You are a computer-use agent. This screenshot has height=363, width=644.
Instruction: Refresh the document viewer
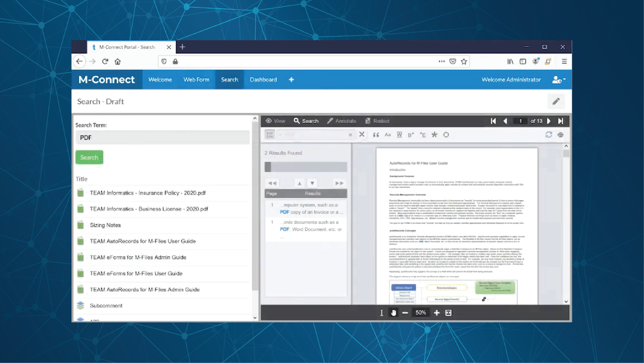[x=549, y=135]
